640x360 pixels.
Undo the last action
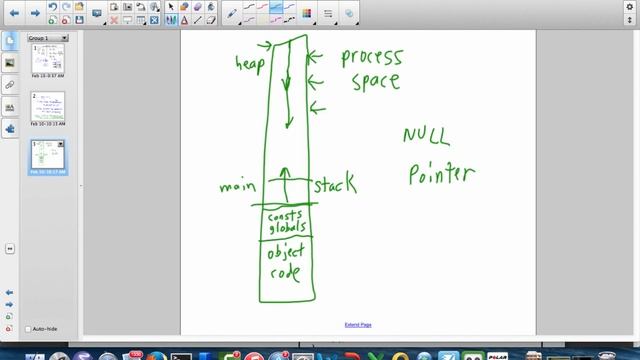pos(53,7)
